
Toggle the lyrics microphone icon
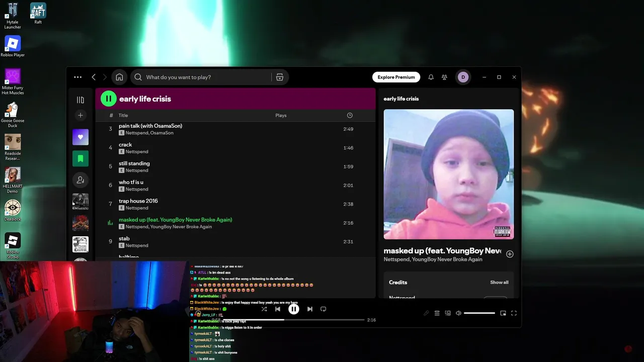click(x=426, y=313)
